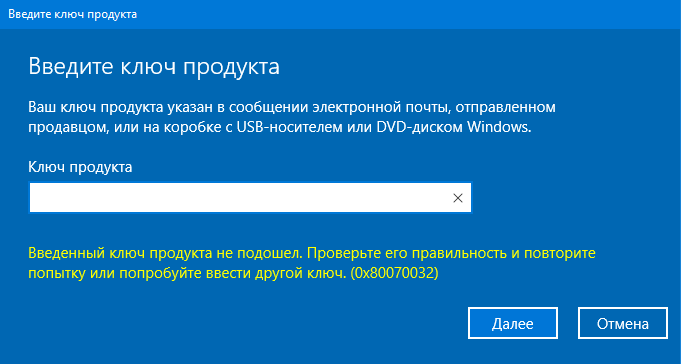Click the window title bar text
This screenshot has width=681, height=364.
73,14
